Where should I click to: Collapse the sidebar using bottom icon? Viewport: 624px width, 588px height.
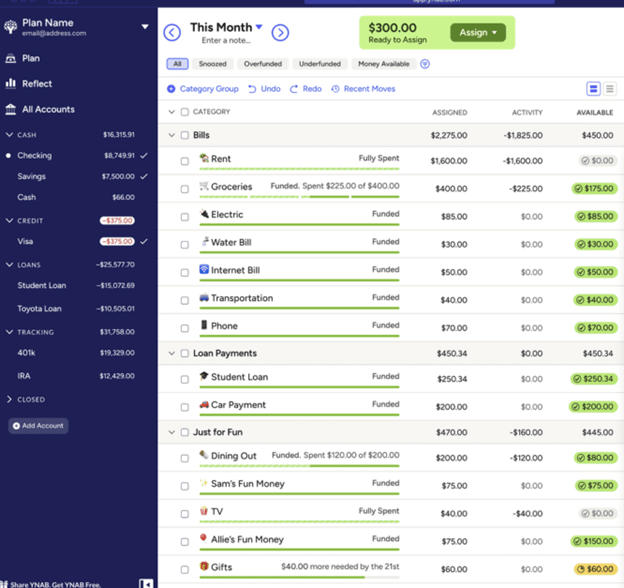point(146,582)
